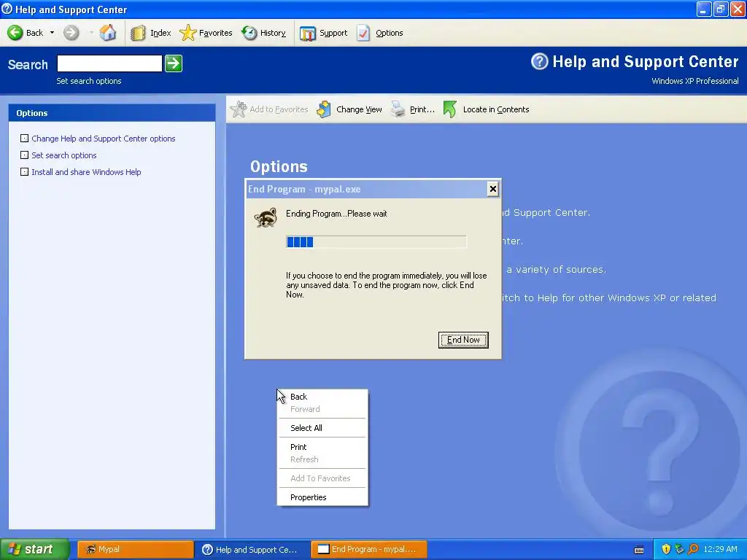Click inside the Search text field
The image size is (747, 560).
pos(109,63)
